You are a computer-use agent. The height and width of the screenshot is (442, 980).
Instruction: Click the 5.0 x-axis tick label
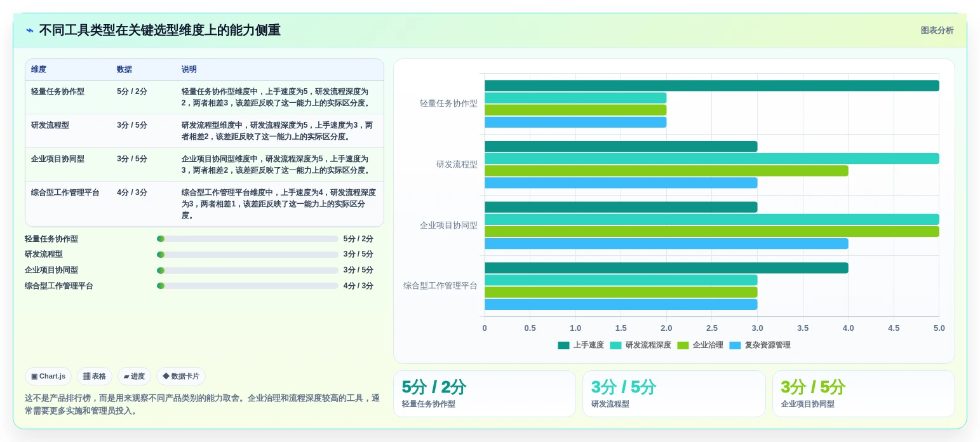point(939,328)
